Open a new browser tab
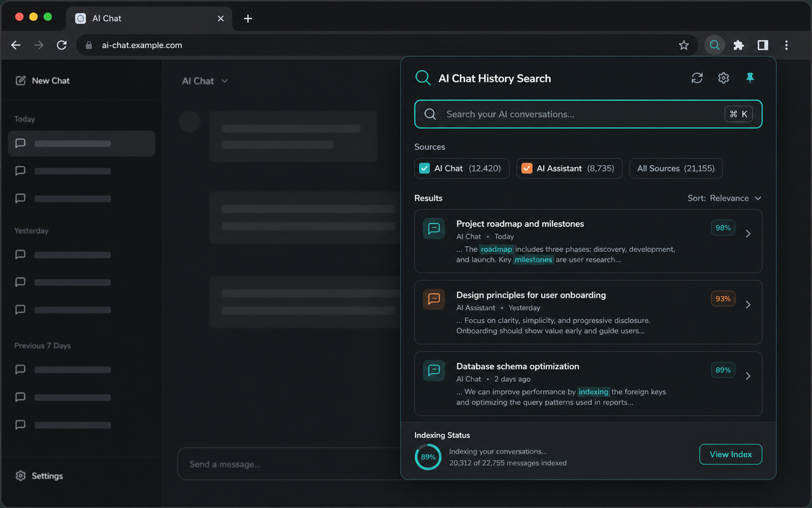This screenshot has width=812, height=508. coord(248,18)
